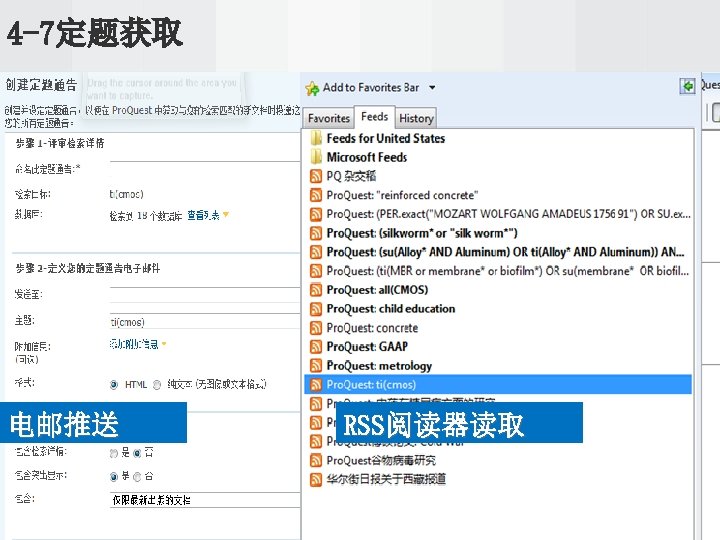Click the 查看列表 database list link
Viewport: 720px width, 540px height.
[x=203, y=215]
